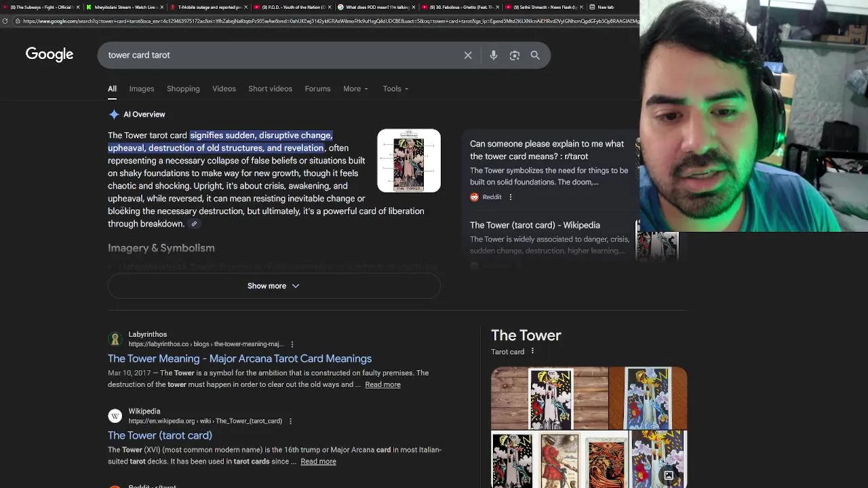Open three-dot menu for Wikipedia result
This screenshot has height=488, width=868.
click(x=290, y=422)
